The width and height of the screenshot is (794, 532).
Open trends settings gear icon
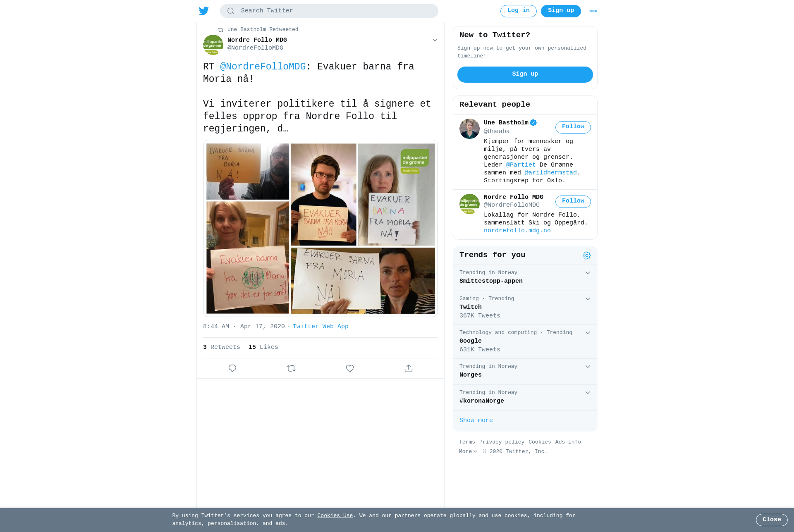pos(587,255)
